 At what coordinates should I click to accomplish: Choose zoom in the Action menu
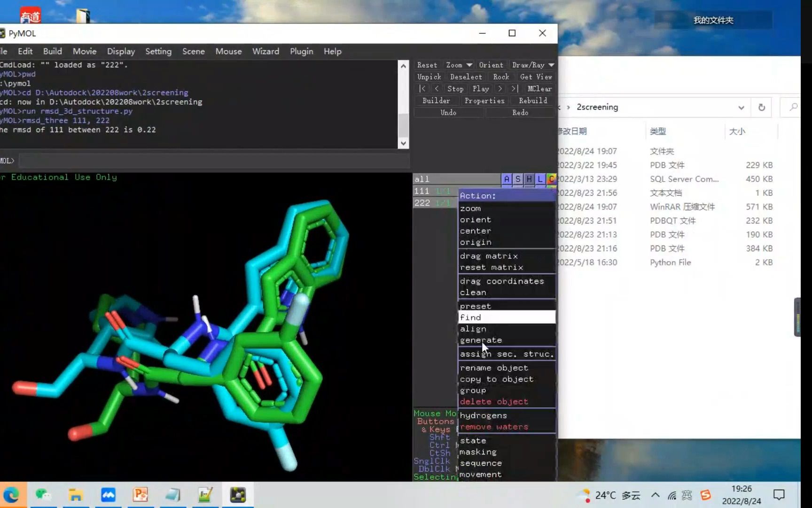click(507, 208)
